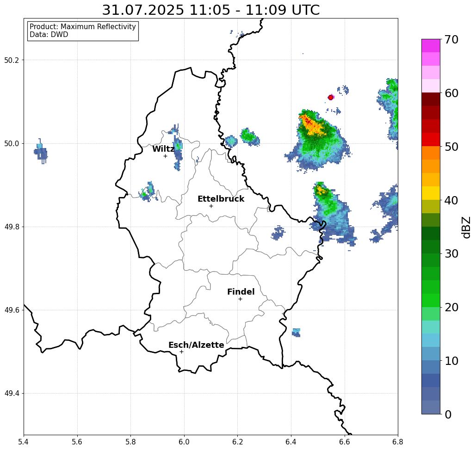Click the Ettelbruck city label
476x450 pixels.
point(221,199)
